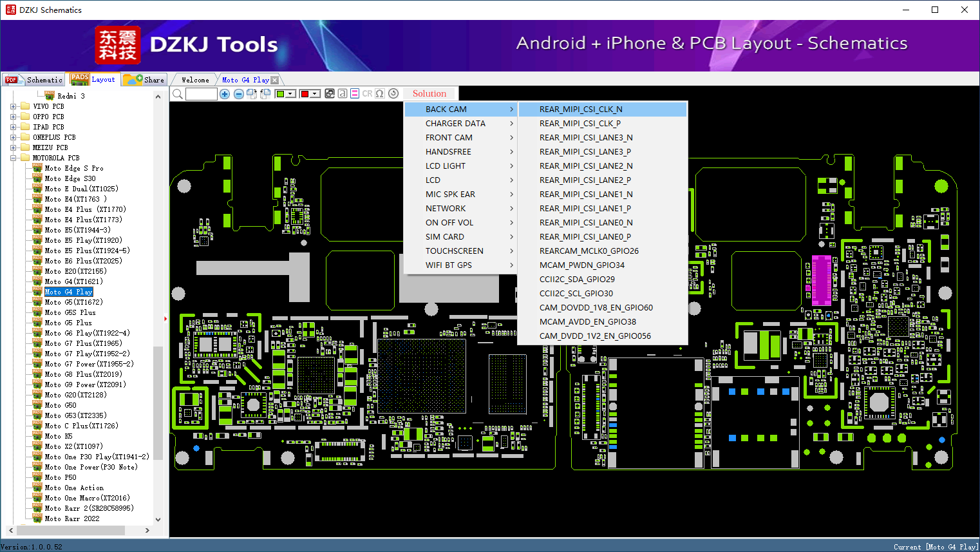Expand the VIVO PCB tree folder
980x552 pixels.
tap(13, 106)
